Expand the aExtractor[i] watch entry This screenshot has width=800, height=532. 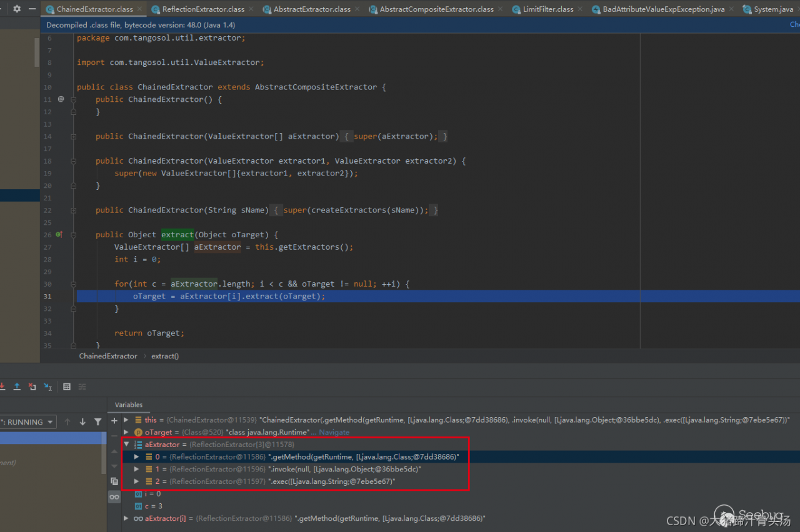coord(126,518)
